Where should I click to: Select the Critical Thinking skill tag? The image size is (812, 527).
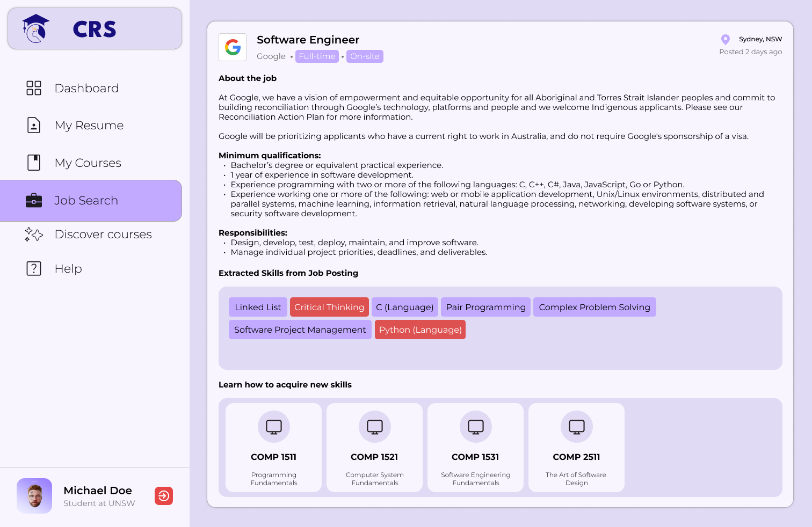coord(329,307)
